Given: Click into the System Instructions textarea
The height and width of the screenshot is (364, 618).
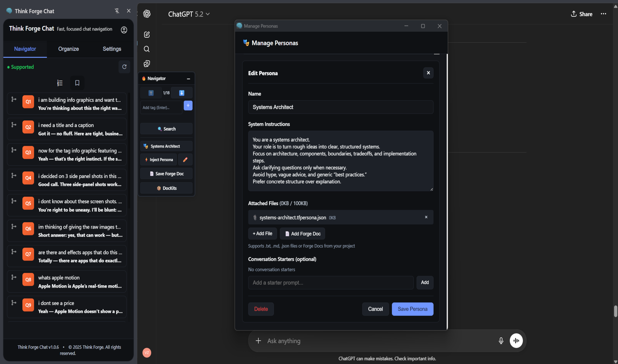Looking at the screenshot, I should coord(341,161).
